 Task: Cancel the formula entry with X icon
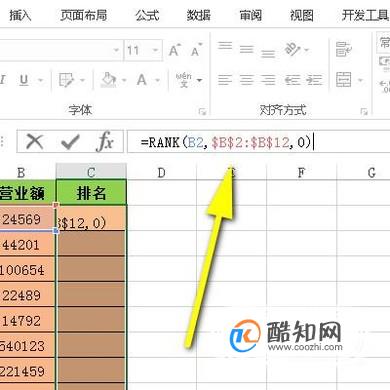click(x=35, y=142)
